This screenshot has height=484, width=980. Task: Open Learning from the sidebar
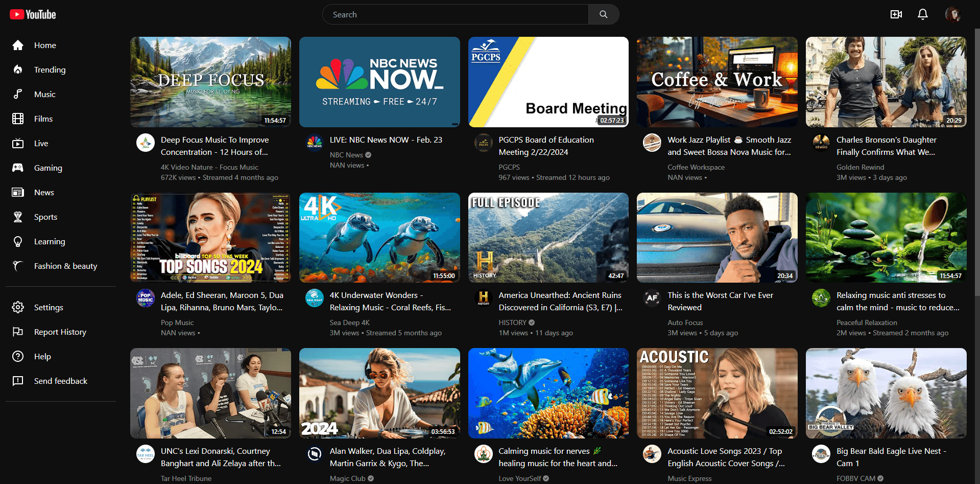(x=50, y=241)
